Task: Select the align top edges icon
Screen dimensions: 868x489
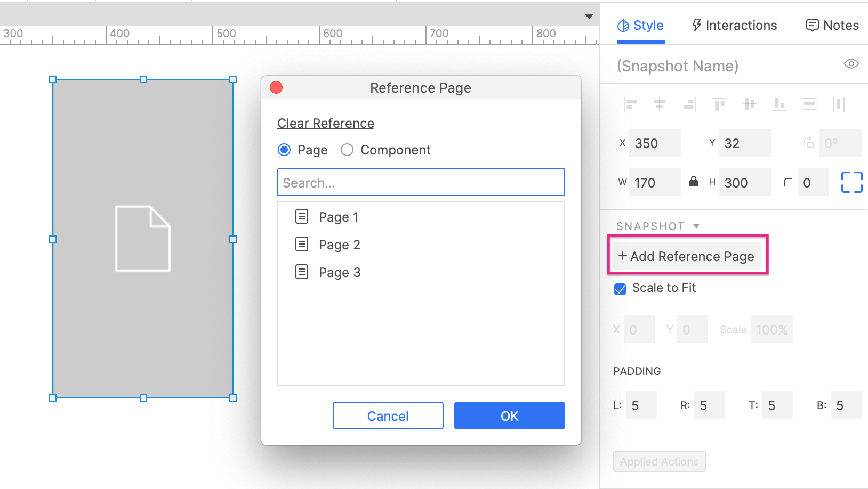Action: pyautogui.click(x=720, y=104)
